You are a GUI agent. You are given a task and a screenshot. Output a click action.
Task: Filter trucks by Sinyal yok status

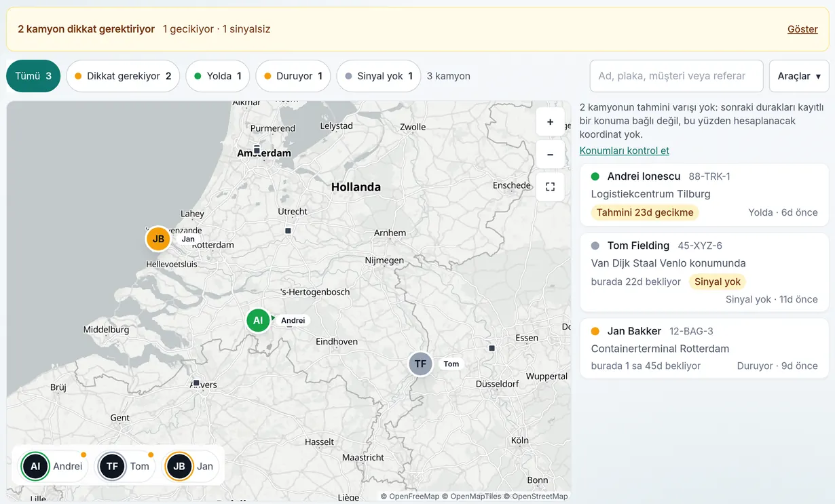pyautogui.click(x=379, y=76)
